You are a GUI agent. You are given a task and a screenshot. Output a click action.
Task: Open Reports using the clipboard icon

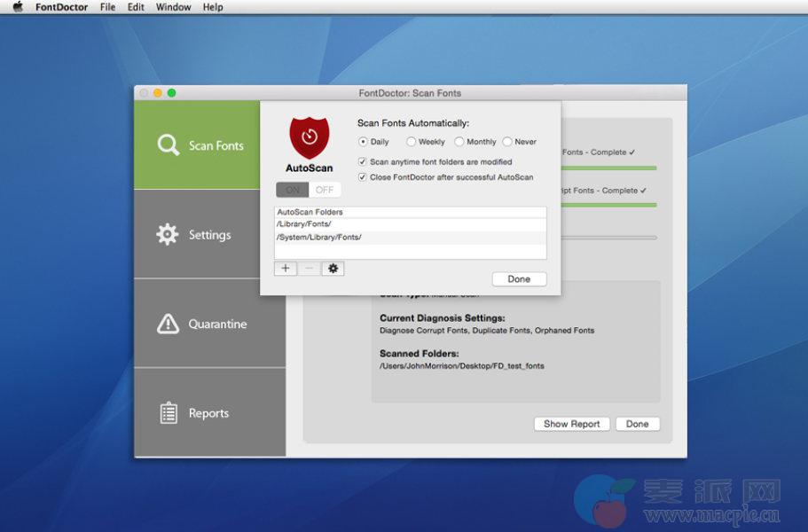[x=168, y=413]
